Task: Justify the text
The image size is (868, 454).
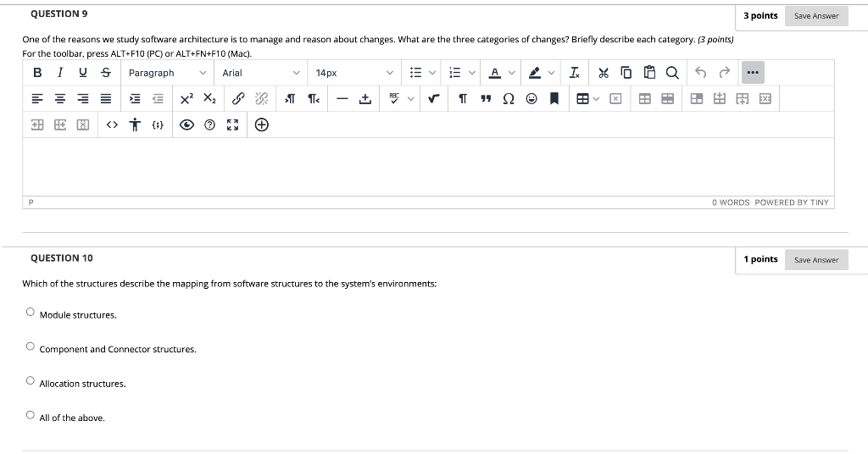Action: point(106,98)
